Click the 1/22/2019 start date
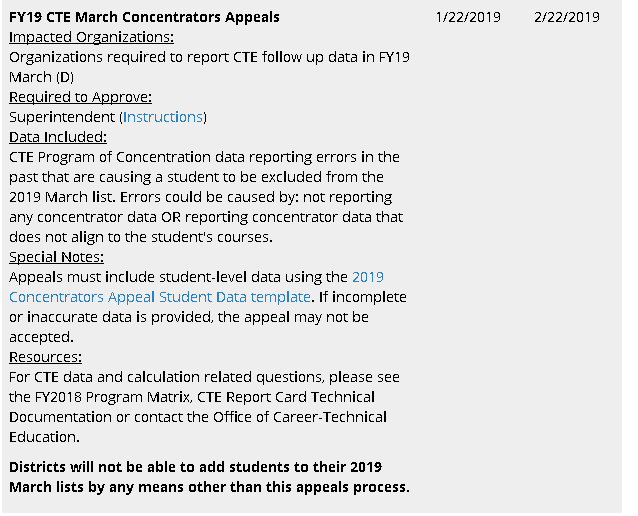Screen dimensions: 638x516 [x=469, y=17]
